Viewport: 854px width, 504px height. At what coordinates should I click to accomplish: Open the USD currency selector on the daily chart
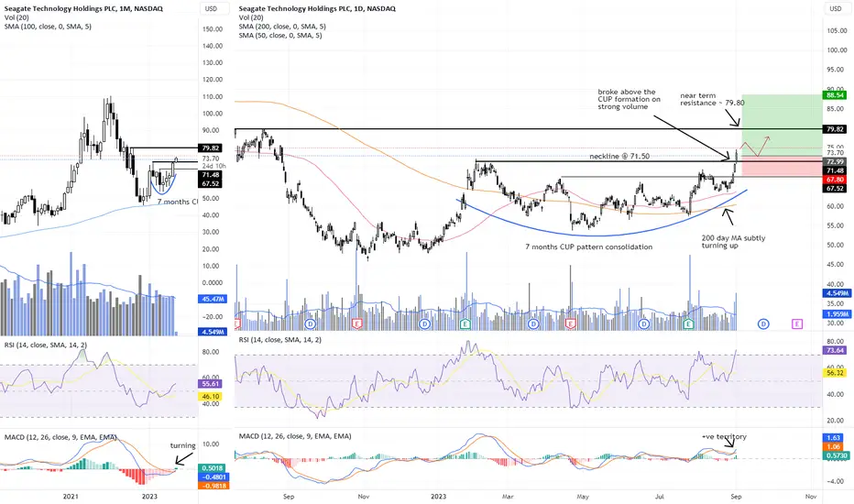836,9
